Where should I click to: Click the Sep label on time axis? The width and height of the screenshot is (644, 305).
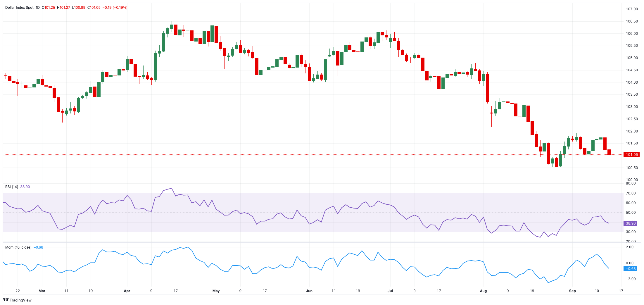(572, 291)
